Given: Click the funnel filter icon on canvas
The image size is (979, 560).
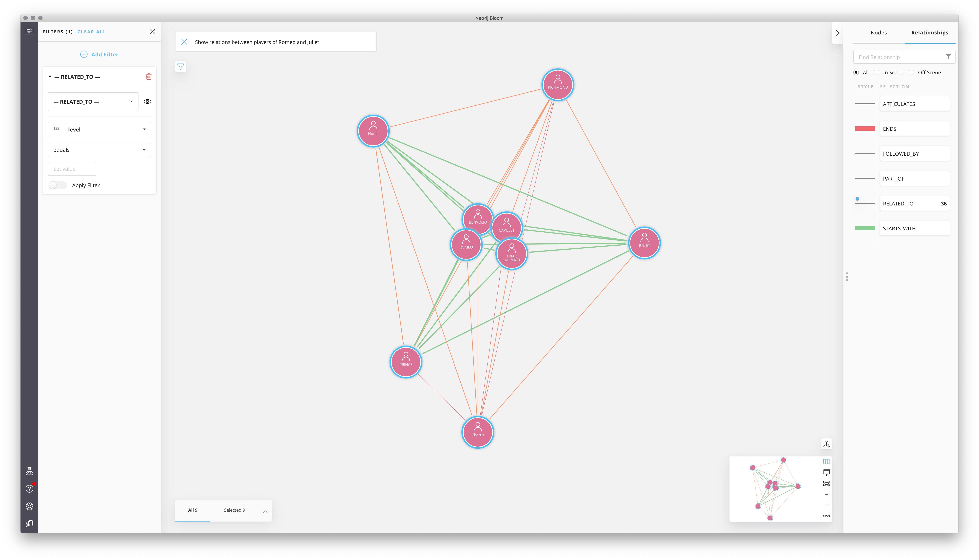Looking at the screenshot, I should tap(180, 67).
